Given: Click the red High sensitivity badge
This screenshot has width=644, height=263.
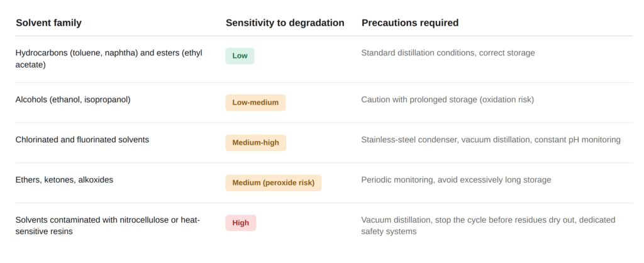Looking at the screenshot, I should [241, 223].
